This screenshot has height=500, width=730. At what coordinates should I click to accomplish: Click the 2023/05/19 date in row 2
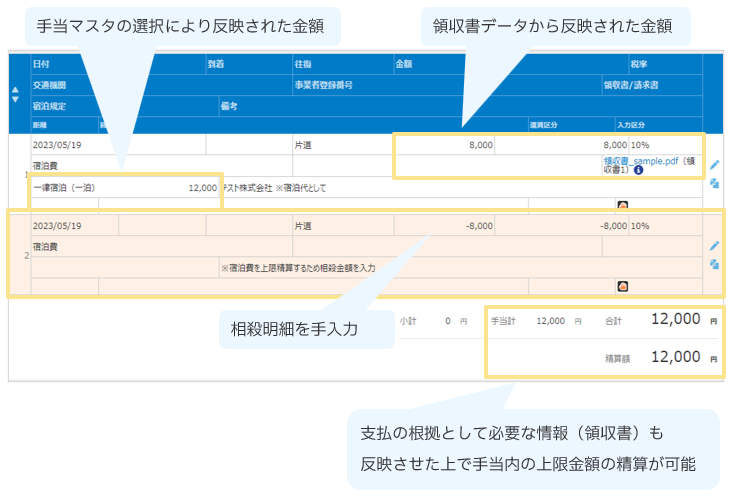point(56,226)
